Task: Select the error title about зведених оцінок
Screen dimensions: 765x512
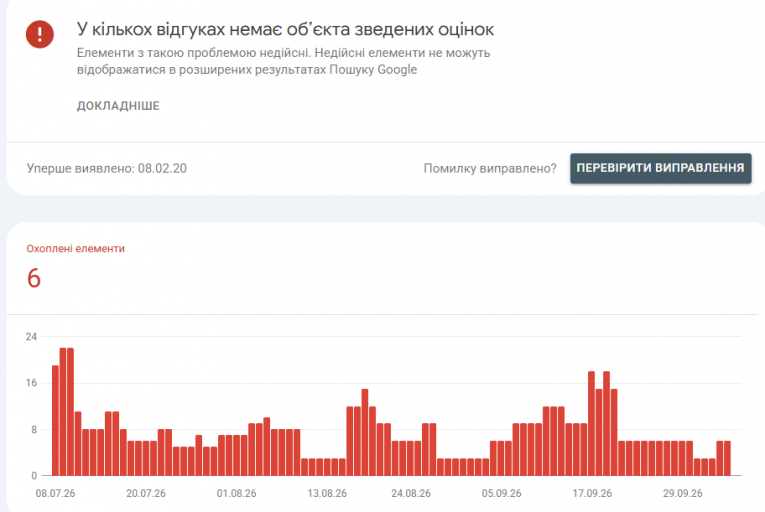Action: [x=285, y=29]
